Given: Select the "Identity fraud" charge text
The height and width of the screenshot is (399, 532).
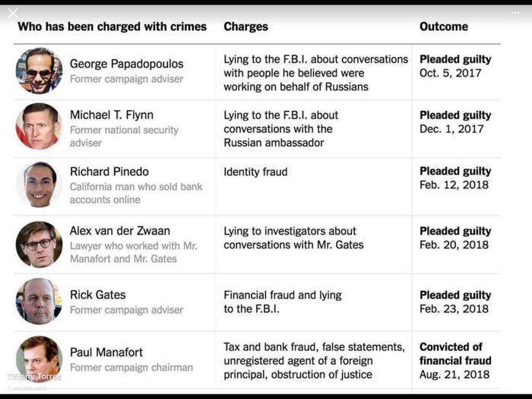Looking at the screenshot, I should click(255, 172).
